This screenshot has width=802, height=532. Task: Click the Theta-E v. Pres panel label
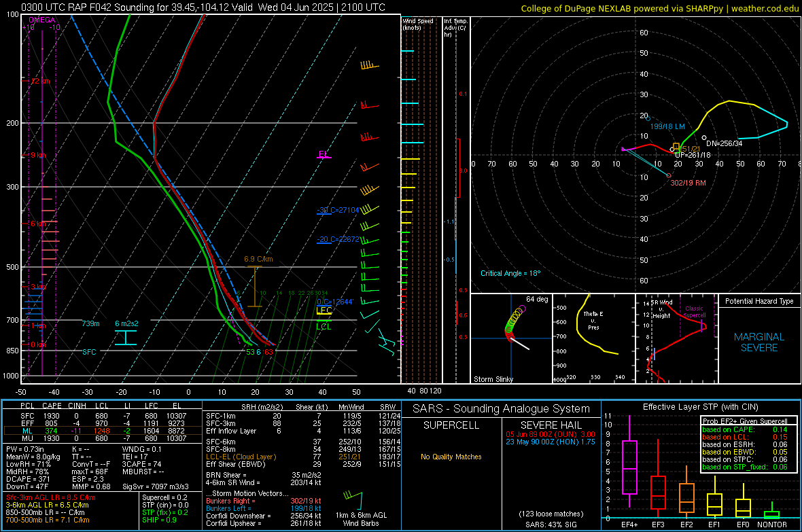[x=593, y=320]
